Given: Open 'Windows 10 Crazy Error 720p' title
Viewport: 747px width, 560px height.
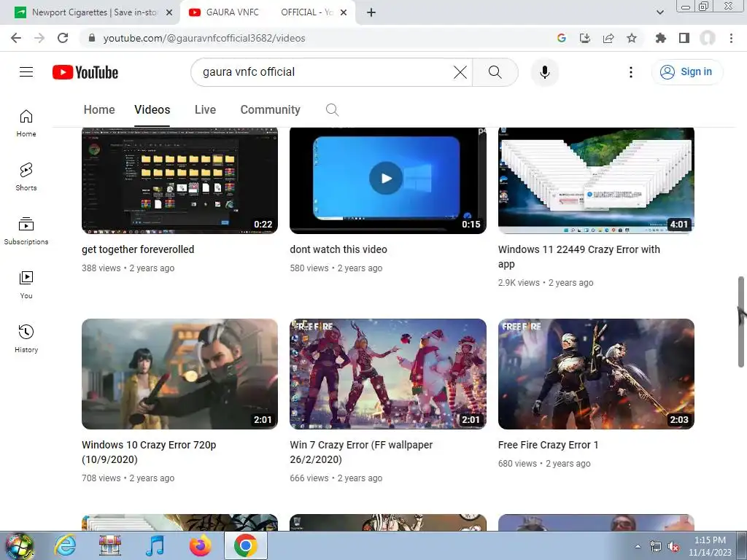Looking at the screenshot, I should [x=149, y=452].
